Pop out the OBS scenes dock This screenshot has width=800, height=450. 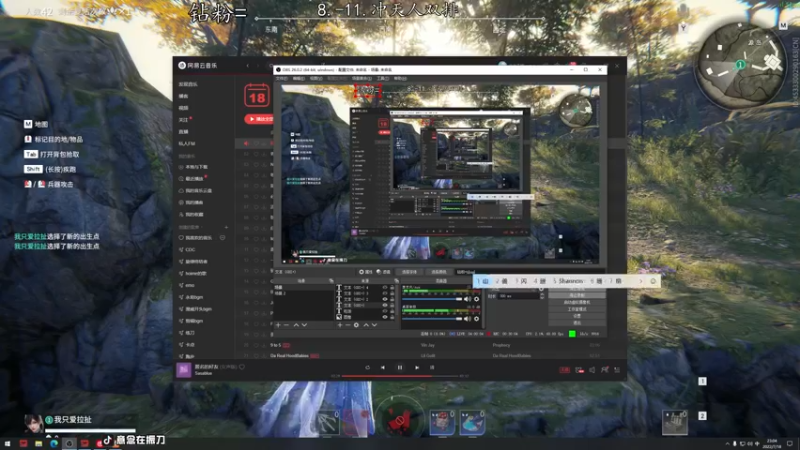pos(331,281)
